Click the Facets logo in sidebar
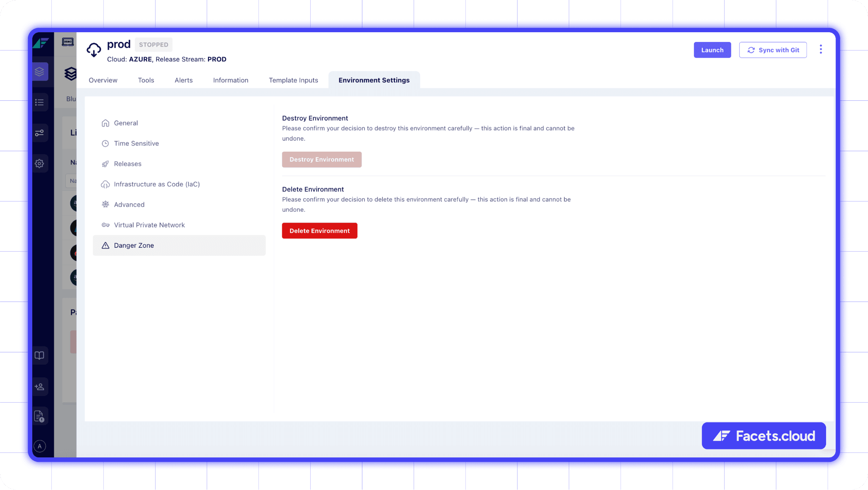 (x=41, y=43)
